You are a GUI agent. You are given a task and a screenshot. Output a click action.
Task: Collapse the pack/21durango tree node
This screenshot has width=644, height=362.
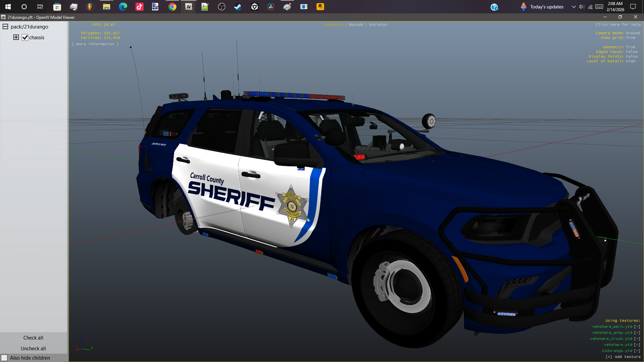(5, 26)
